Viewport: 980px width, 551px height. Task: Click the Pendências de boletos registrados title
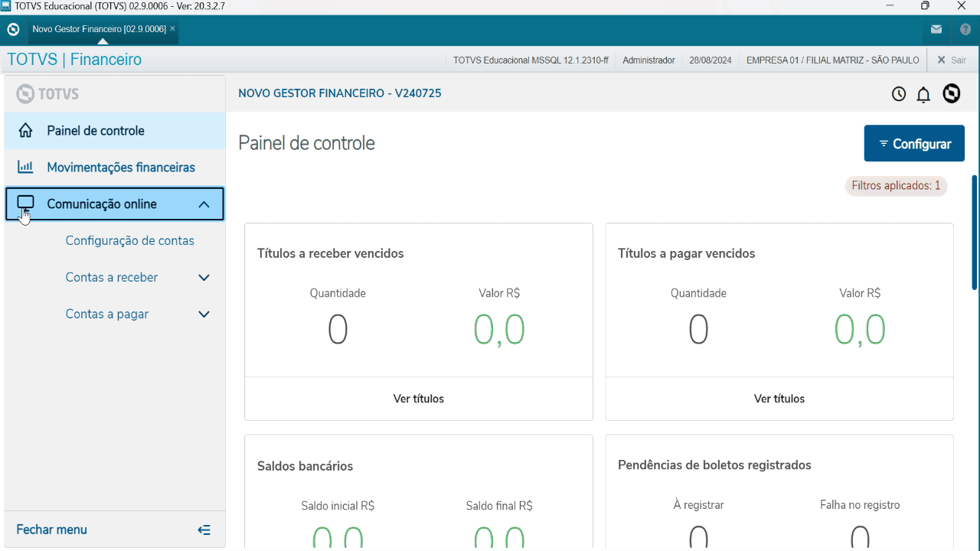pos(714,465)
